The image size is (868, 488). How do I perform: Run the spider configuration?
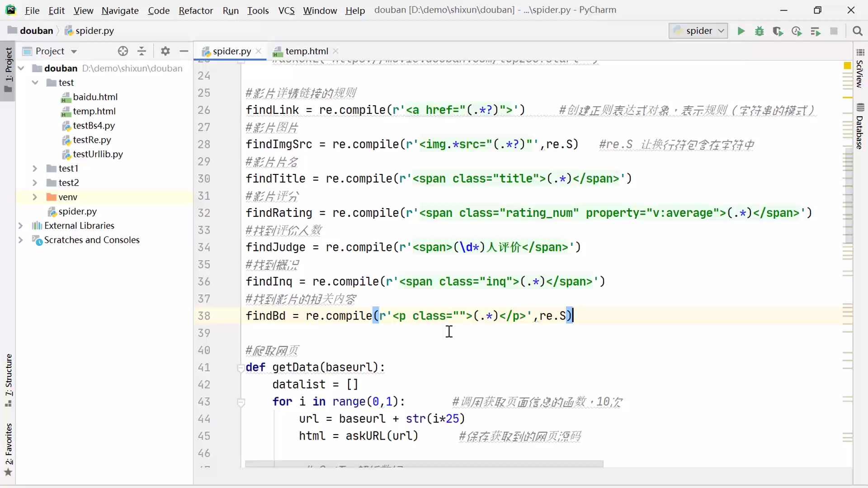coord(741,31)
